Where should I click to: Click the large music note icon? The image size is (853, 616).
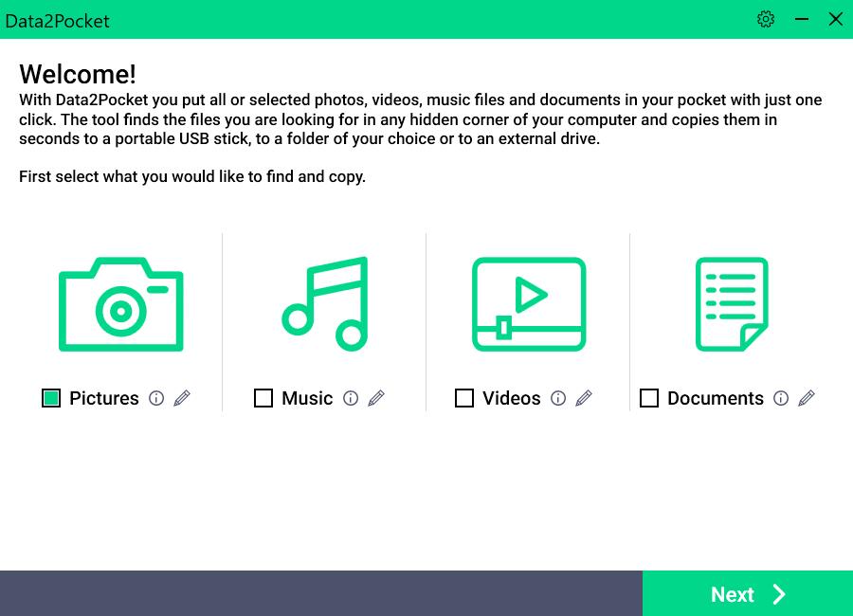pyautogui.click(x=325, y=304)
